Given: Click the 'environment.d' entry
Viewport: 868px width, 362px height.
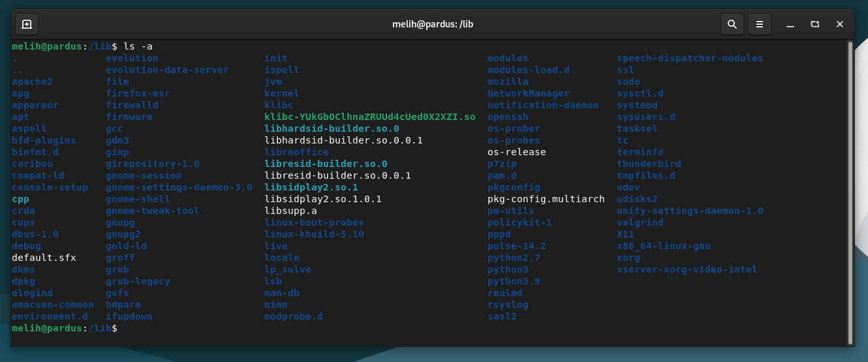Looking at the screenshot, I should point(50,316).
